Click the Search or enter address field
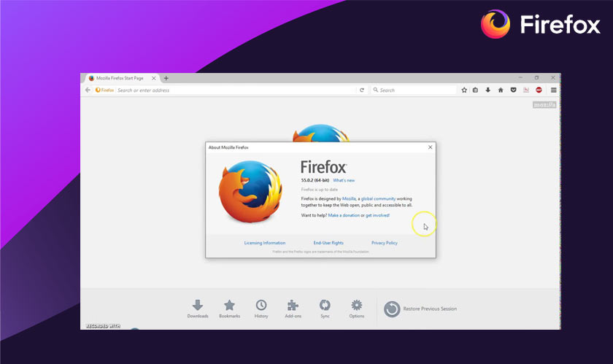613x364 pixels. tap(236, 90)
